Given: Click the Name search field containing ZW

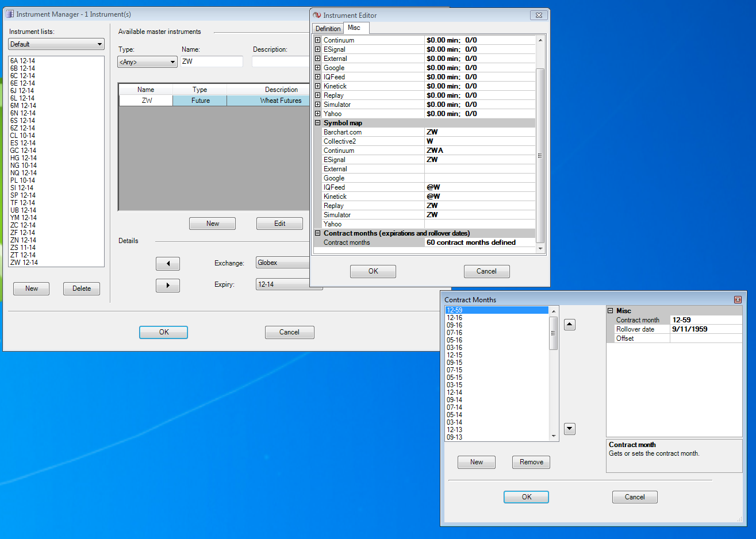Looking at the screenshot, I should pyautogui.click(x=212, y=61).
